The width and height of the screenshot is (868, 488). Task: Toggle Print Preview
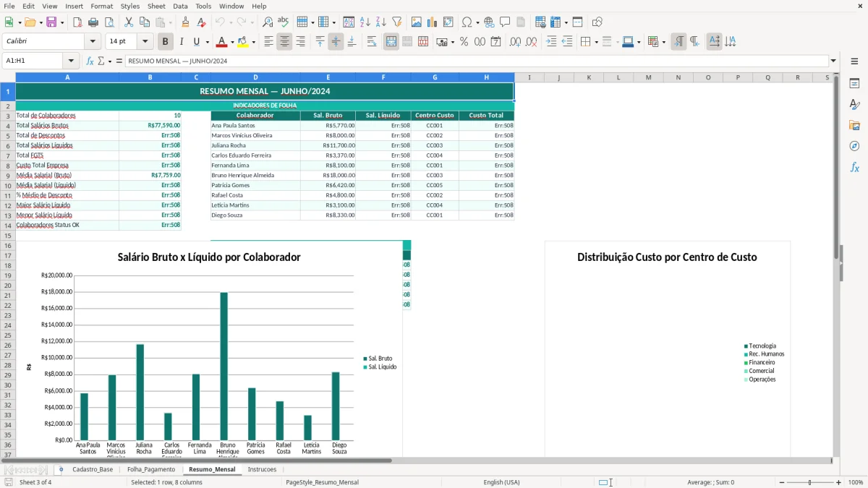coord(108,22)
